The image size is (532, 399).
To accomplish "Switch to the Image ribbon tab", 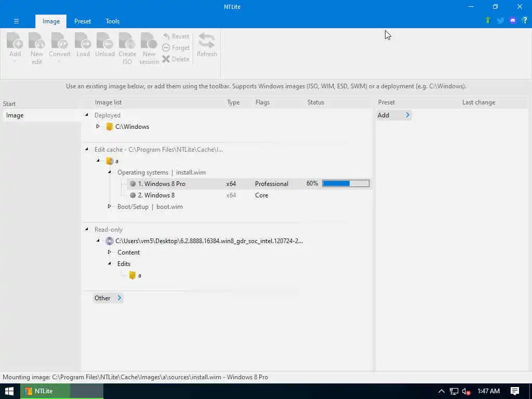I will (x=51, y=21).
